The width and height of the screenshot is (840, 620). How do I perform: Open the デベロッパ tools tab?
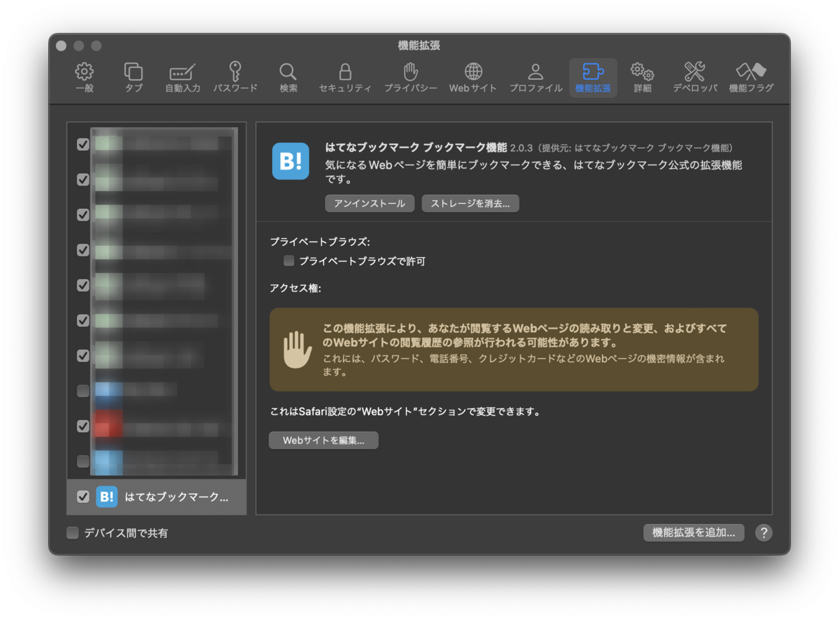[694, 78]
